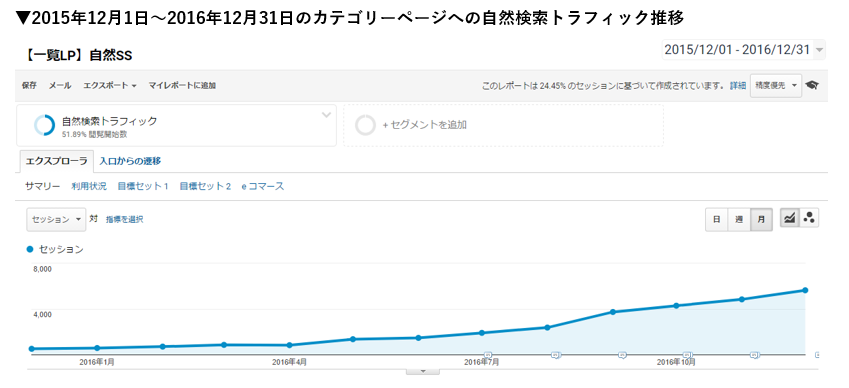This screenshot has height=388, width=849.
Task: Click the 保存 button
Action: [29, 86]
